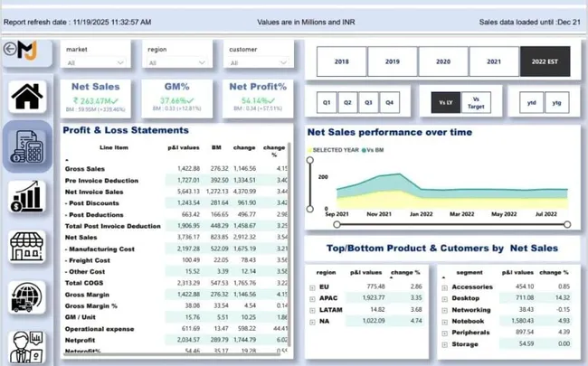
Task: Open the Home page icon
Action: (27, 97)
